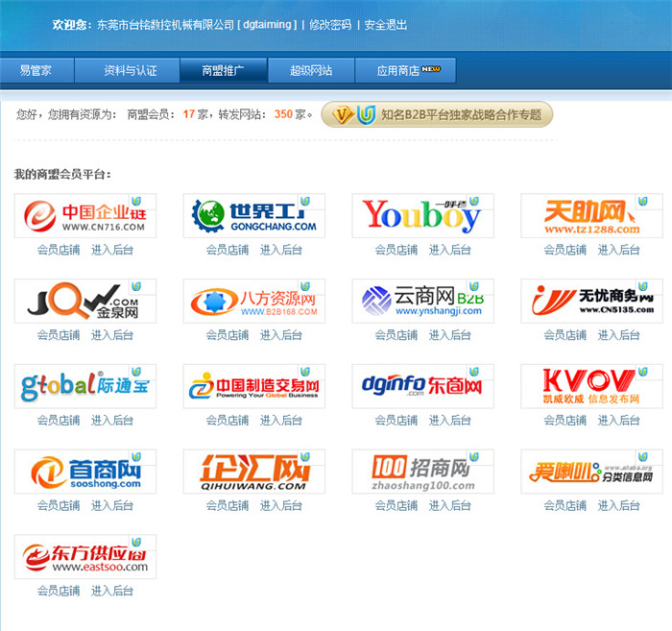Viewport: 672px width, 631px height.
Task: Open the 知名B2B平台独家战略合作专题 banner
Action: coord(438,115)
